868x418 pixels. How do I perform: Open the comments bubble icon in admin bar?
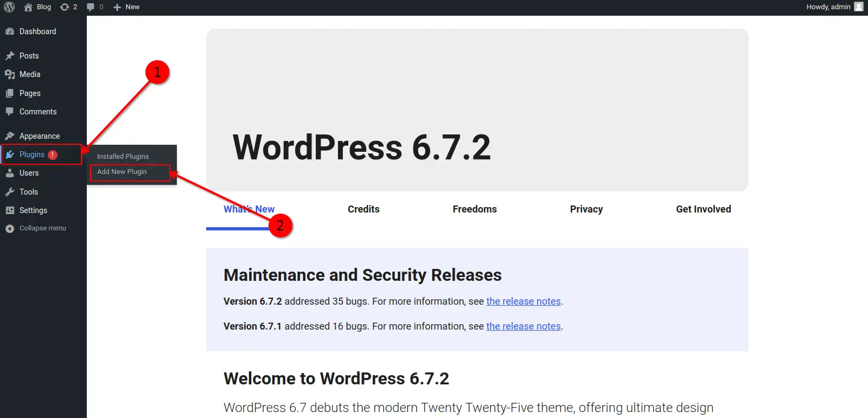[91, 7]
